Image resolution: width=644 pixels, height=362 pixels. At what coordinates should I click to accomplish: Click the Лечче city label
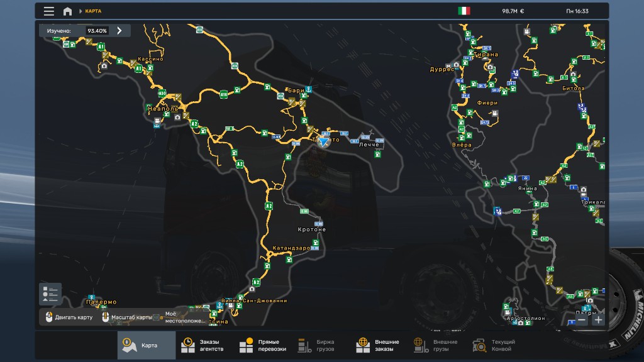[369, 145]
